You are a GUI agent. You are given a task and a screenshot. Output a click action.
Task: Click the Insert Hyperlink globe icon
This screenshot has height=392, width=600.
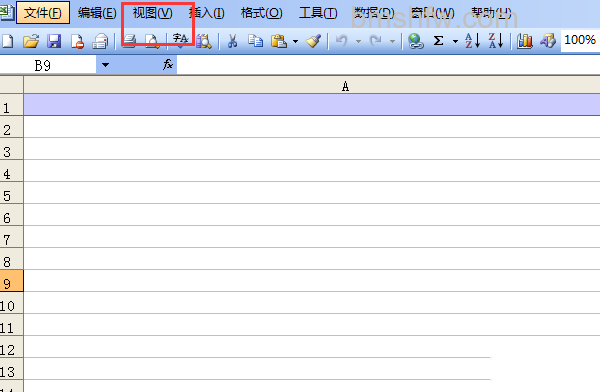[x=416, y=41]
